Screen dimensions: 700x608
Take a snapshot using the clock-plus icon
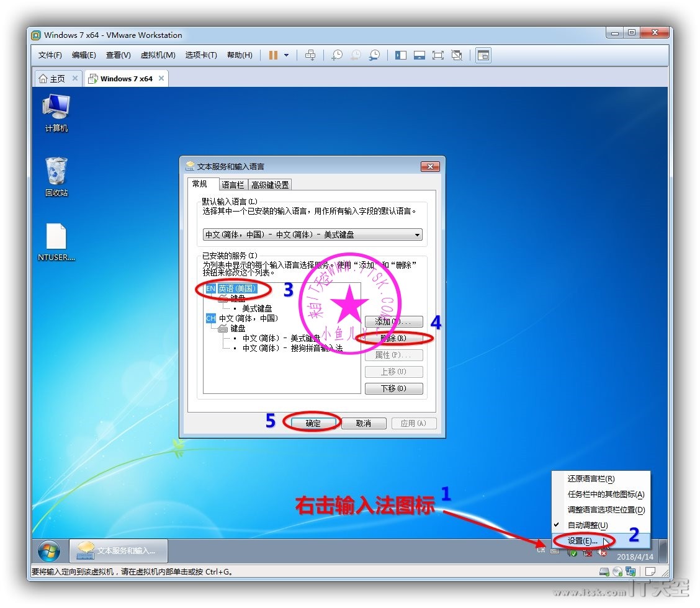[337, 55]
